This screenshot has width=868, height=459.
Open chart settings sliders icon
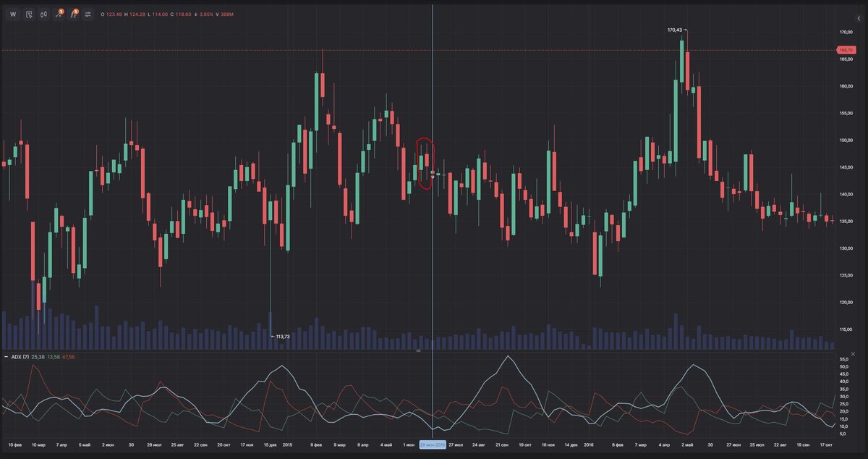coord(88,14)
